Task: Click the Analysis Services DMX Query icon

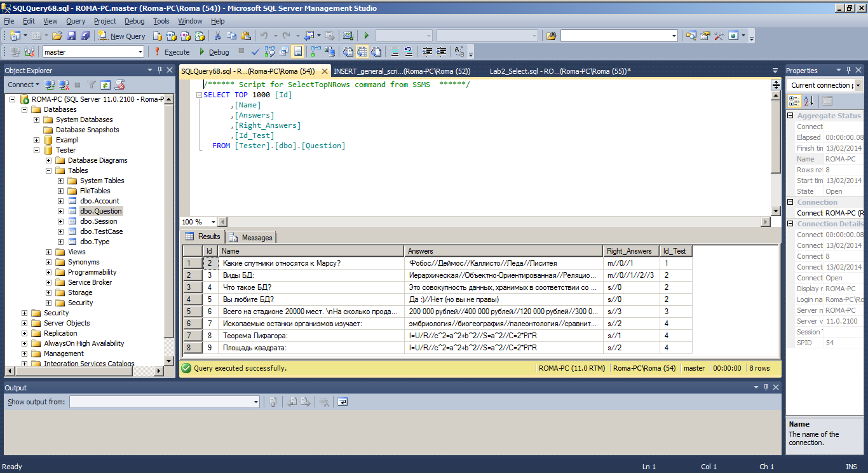Action: click(185, 36)
